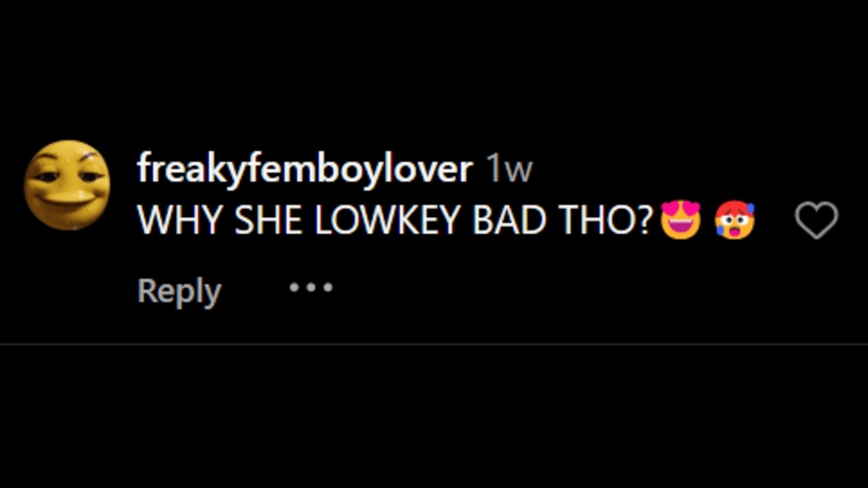Reply to freakyfemboylover's comment
The image size is (868, 488).
click(x=179, y=291)
